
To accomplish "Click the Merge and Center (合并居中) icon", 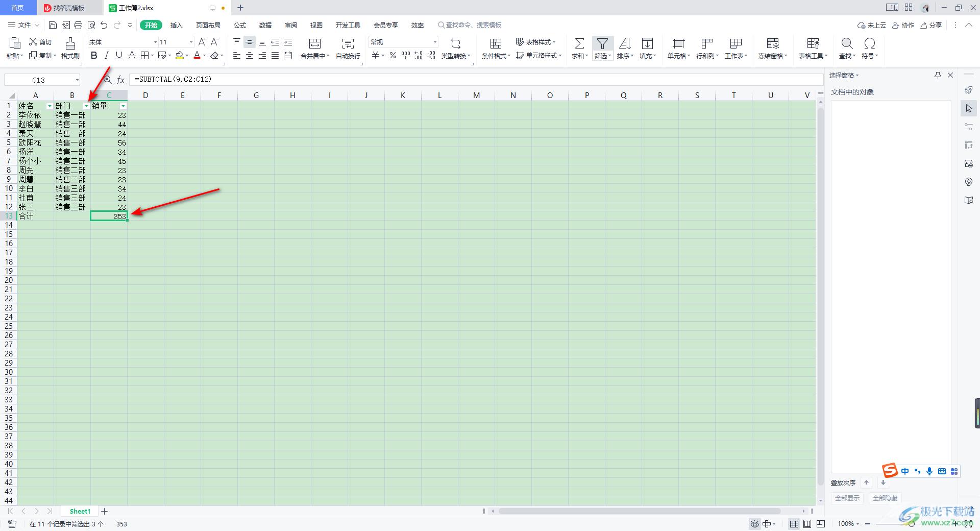I will 315,43.
